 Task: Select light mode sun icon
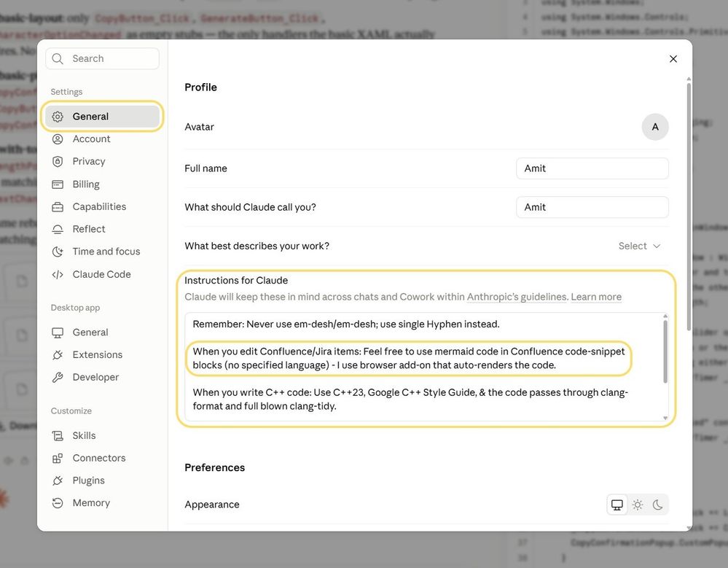tap(638, 505)
